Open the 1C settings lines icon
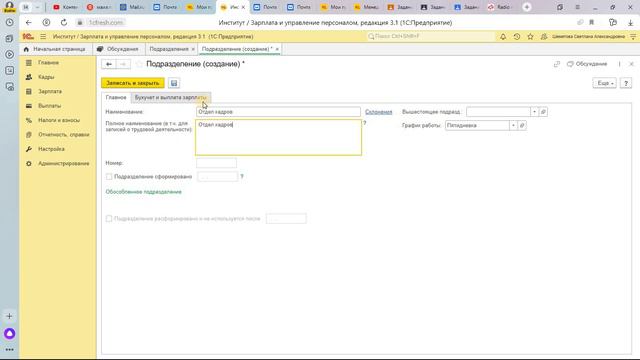Image resolution: width=640 pixels, height=360 pixels. tap(633, 37)
